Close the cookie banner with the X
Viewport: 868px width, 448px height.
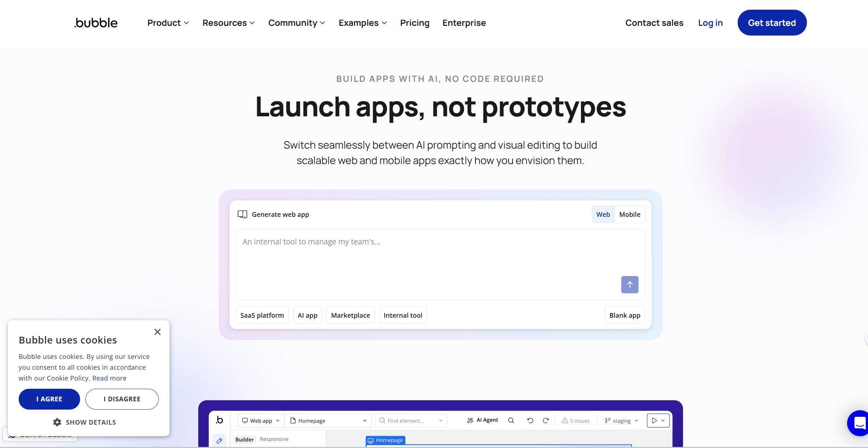pyautogui.click(x=157, y=332)
